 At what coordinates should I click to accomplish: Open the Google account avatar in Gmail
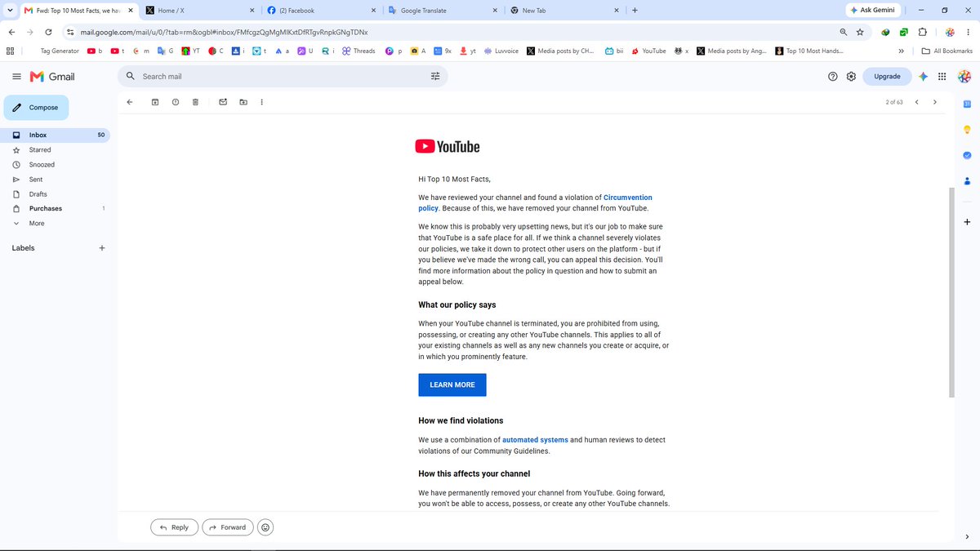click(x=964, y=76)
